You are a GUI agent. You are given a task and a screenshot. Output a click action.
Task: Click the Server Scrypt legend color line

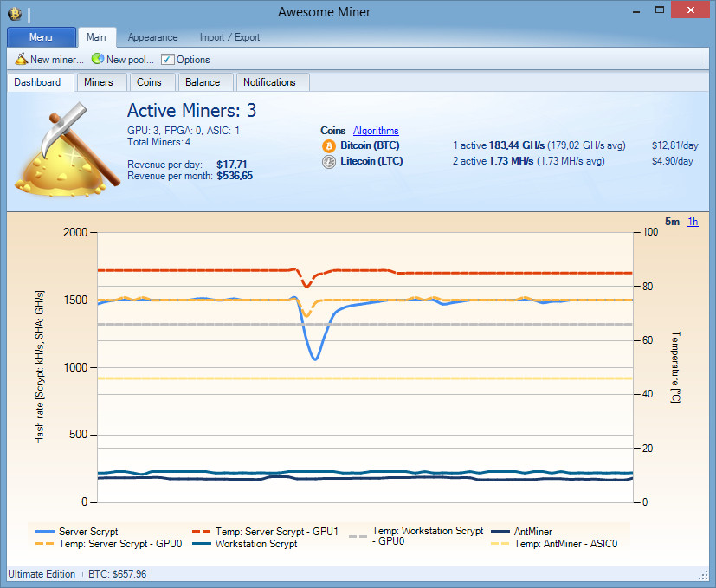[x=45, y=532]
